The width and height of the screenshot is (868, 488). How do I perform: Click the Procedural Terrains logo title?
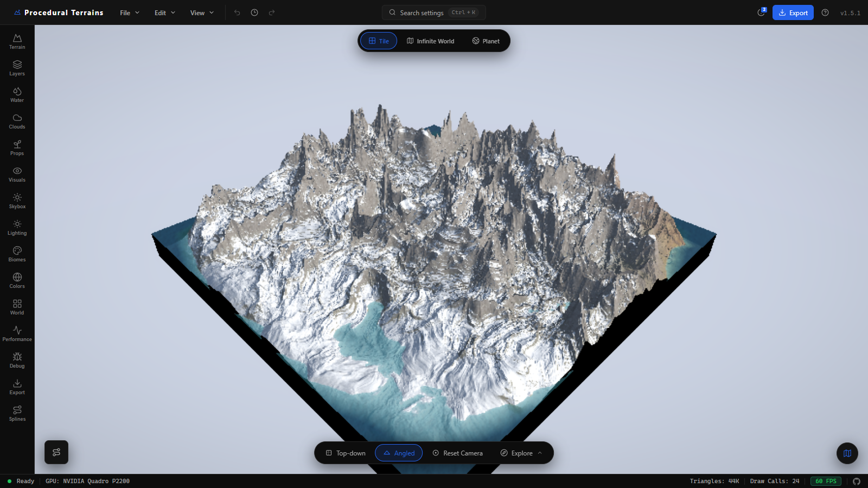tap(59, 12)
